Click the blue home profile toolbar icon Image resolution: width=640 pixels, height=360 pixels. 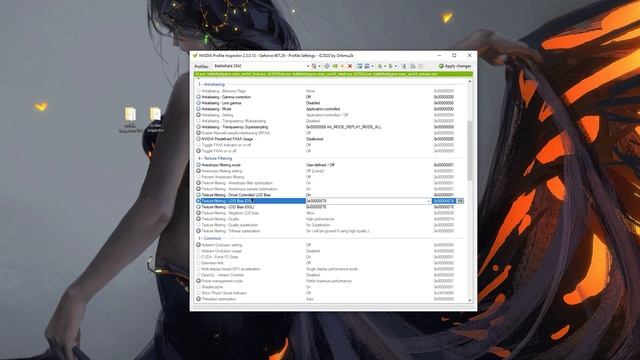327,66
